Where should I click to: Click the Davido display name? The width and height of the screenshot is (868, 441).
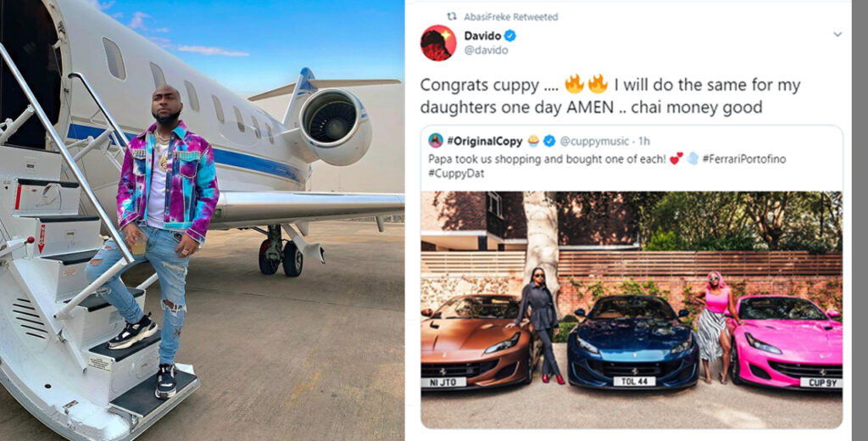coord(482,36)
